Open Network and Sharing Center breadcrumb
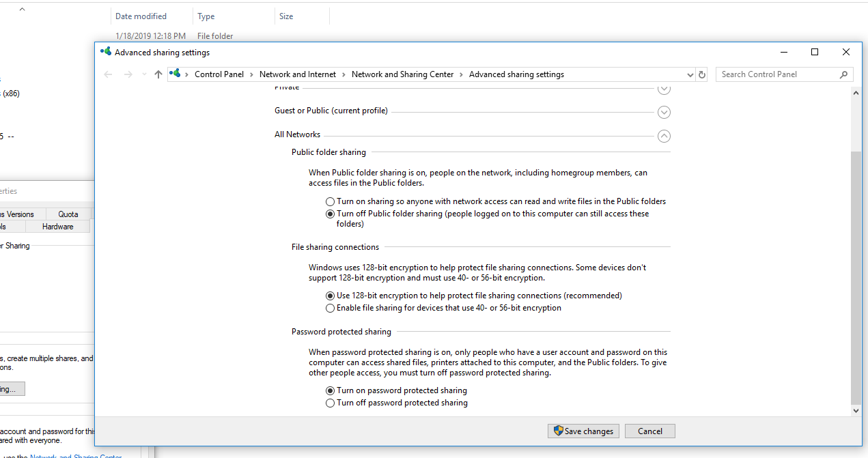 [x=402, y=74]
